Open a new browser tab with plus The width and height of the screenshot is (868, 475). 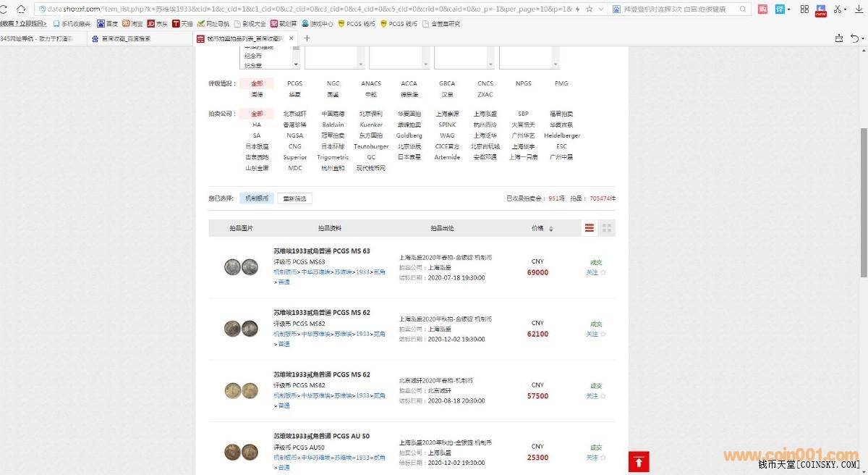coord(307,38)
